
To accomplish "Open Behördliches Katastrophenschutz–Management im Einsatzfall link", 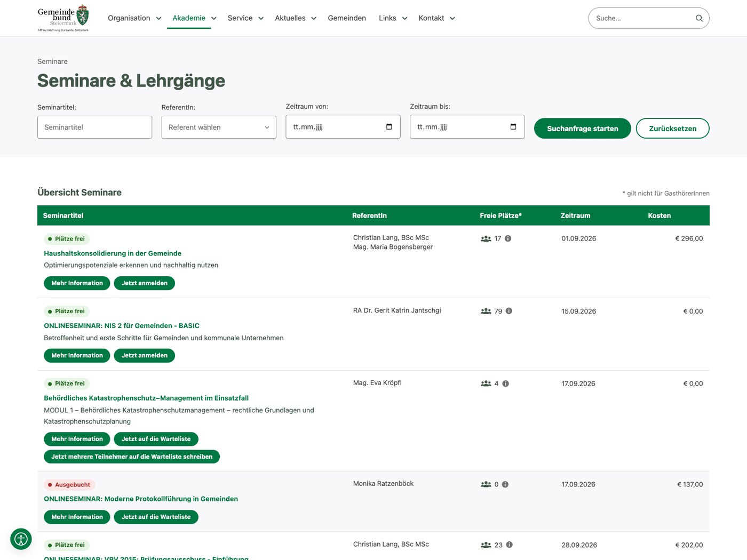I will (x=146, y=398).
